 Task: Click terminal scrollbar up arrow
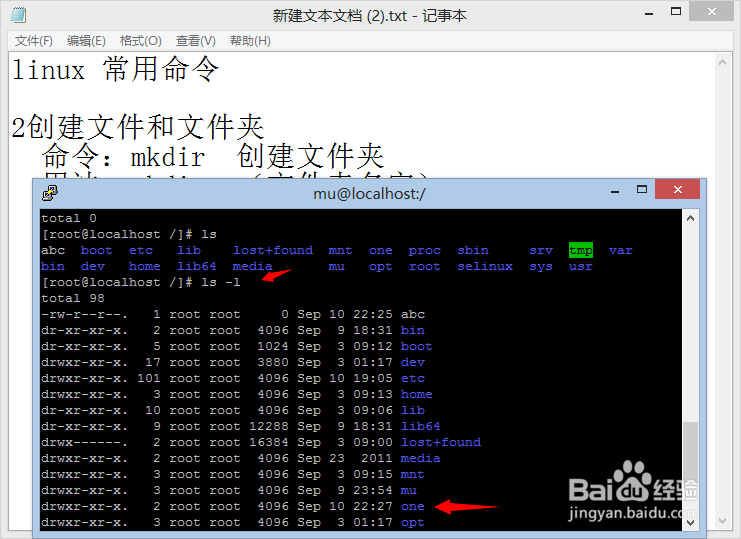coord(690,218)
